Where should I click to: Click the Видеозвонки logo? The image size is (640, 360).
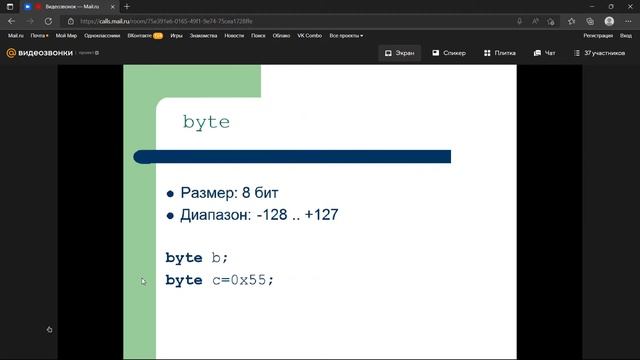(x=40, y=53)
